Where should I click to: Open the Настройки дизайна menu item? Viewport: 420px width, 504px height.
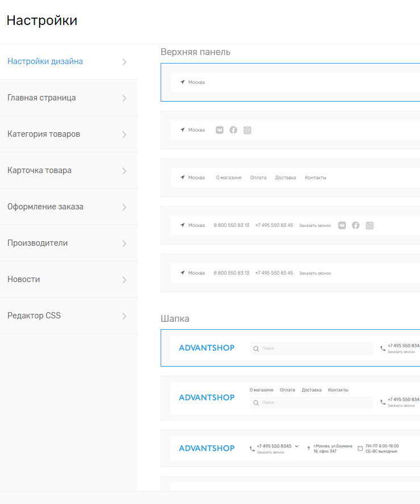tap(45, 61)
